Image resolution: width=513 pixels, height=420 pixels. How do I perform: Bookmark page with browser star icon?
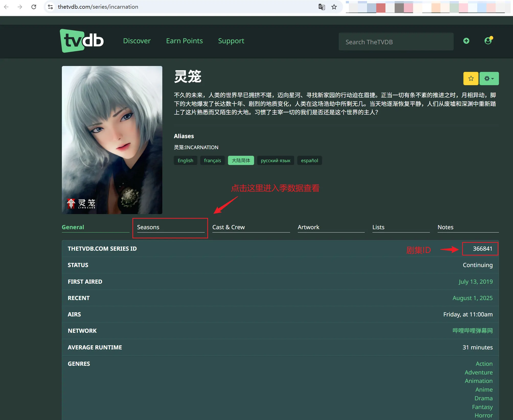tap(334, 7)
